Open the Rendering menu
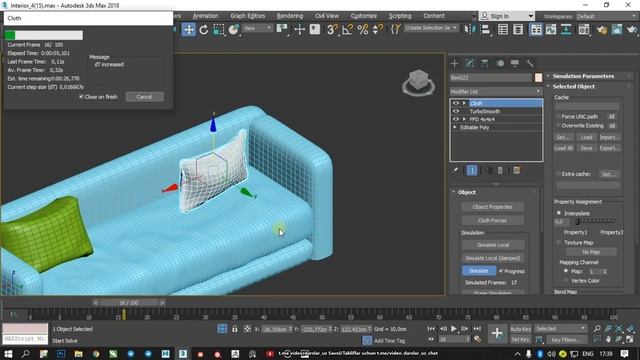The width and height of the screenshot is (640, 360). (290, 16)
